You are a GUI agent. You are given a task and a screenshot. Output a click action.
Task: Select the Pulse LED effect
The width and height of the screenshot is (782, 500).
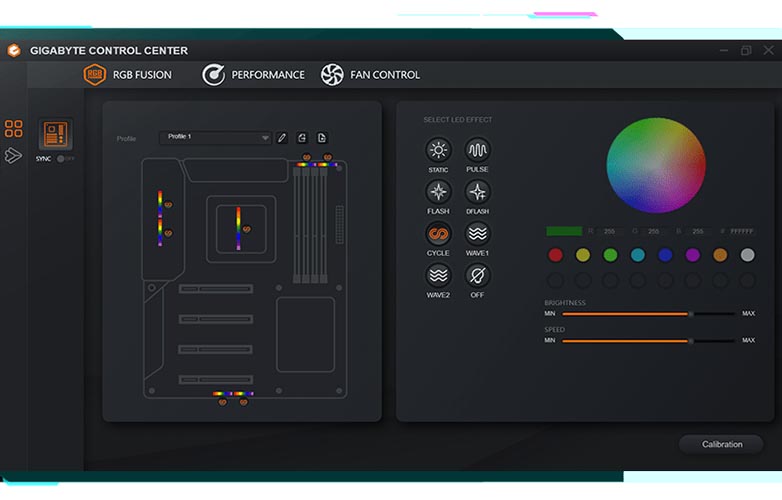point(477,150)
